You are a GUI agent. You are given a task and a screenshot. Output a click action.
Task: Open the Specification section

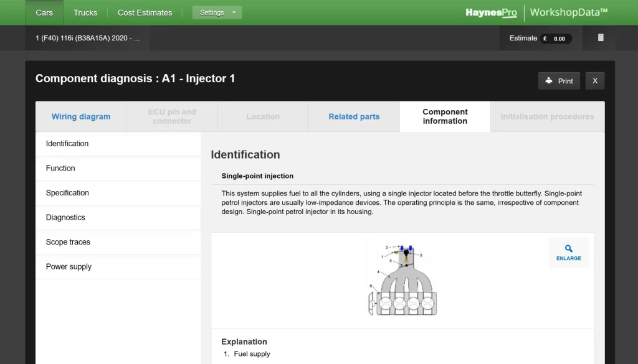tap(67, 193)
